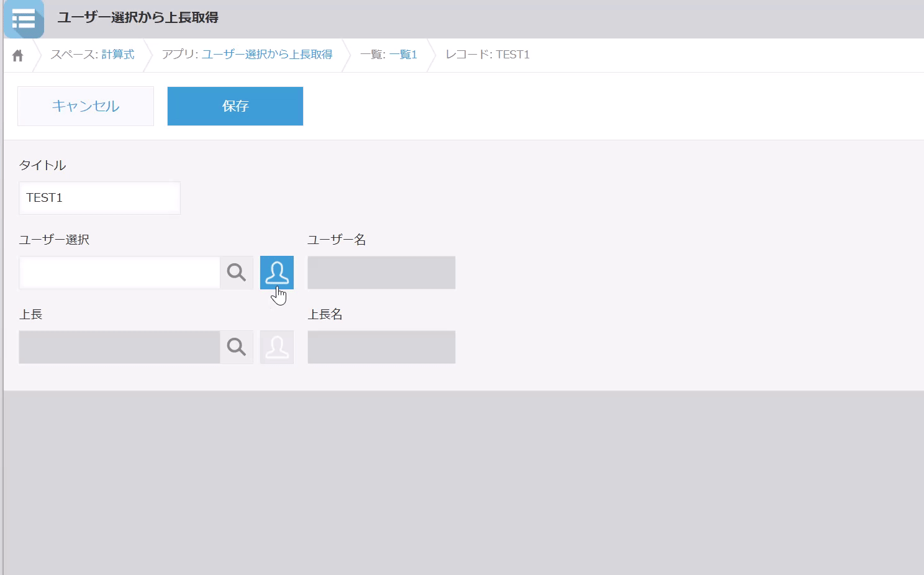Click the greyed 上長 text box
924x575 pixels.
(x=119, y=347)
